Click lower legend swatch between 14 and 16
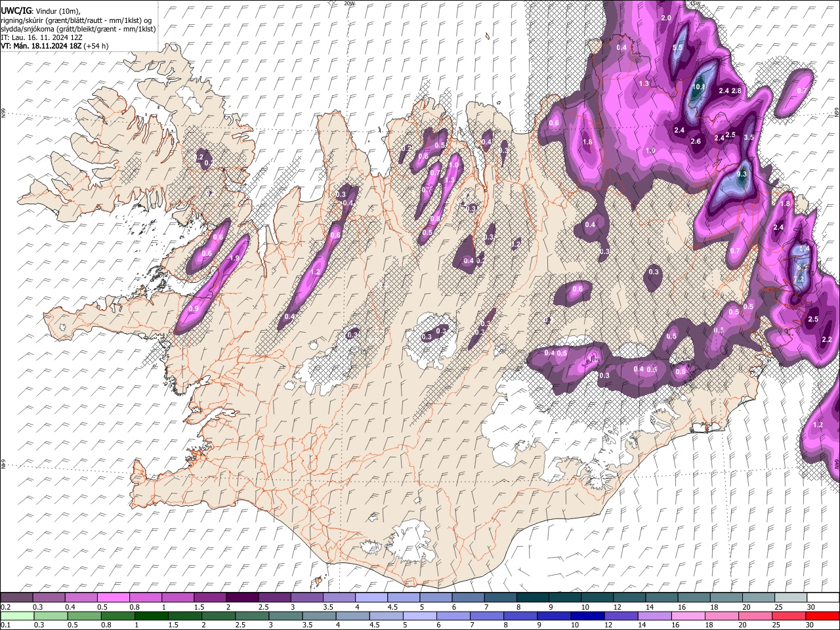The height and width of the screenshot is (630, 840). tap(655, 616)
